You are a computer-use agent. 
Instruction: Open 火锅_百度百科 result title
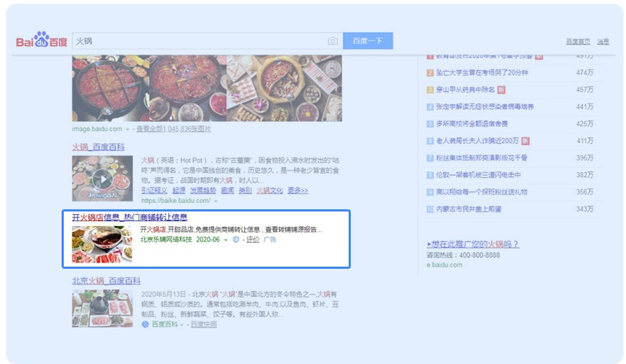98,147
